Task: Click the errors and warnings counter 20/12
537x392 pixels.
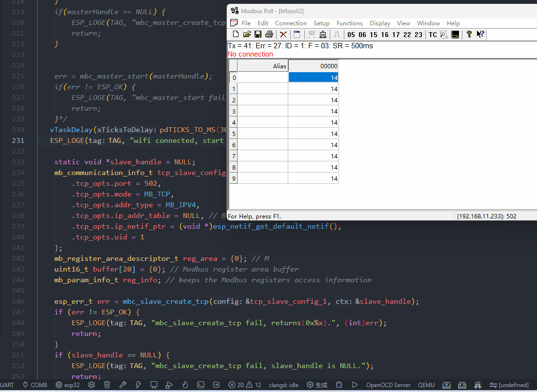Action: (245, 385)
